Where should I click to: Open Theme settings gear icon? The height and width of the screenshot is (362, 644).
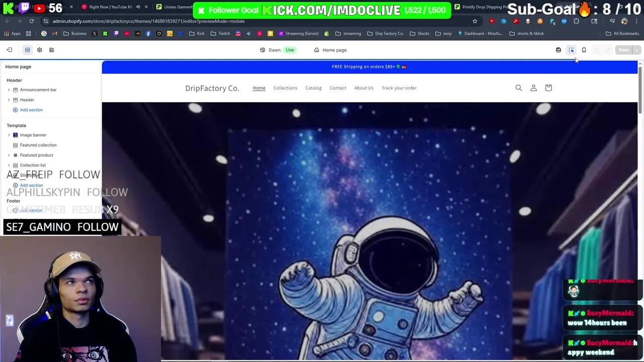(x=39, y=50)
